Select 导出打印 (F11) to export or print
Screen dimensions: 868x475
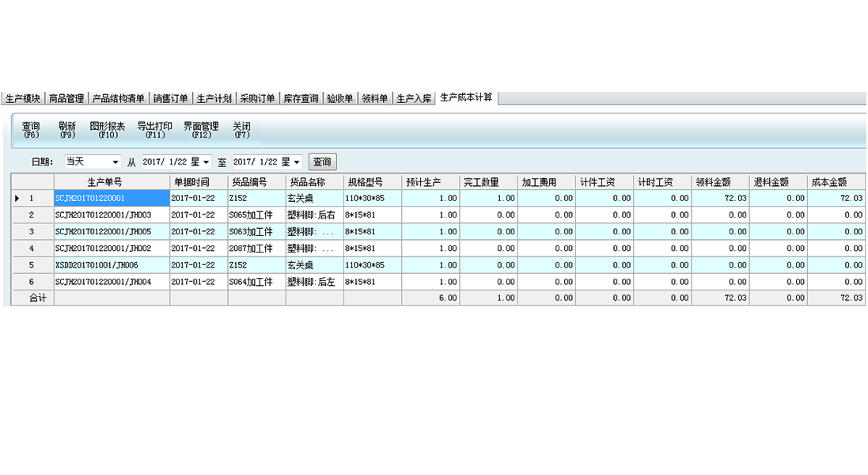154,130
